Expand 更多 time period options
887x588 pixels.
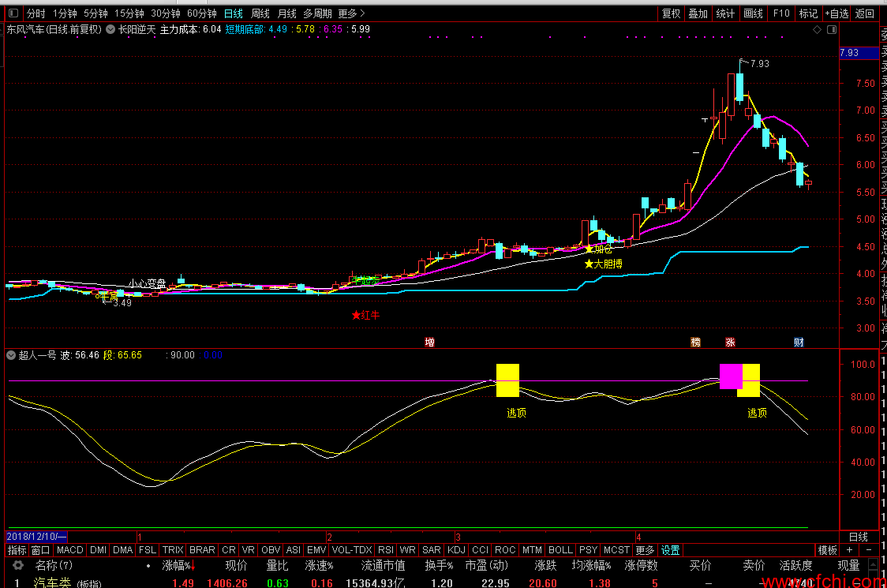(x=351, y=13)
